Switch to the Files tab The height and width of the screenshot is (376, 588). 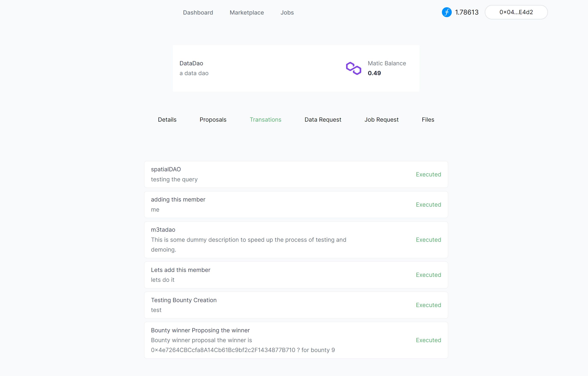coord(428,119)
